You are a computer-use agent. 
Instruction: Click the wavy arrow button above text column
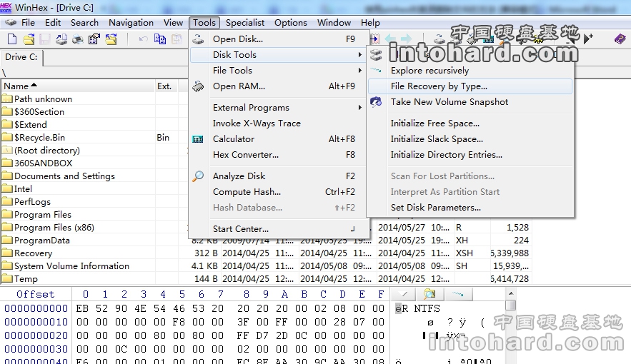[x=458, y=293]
